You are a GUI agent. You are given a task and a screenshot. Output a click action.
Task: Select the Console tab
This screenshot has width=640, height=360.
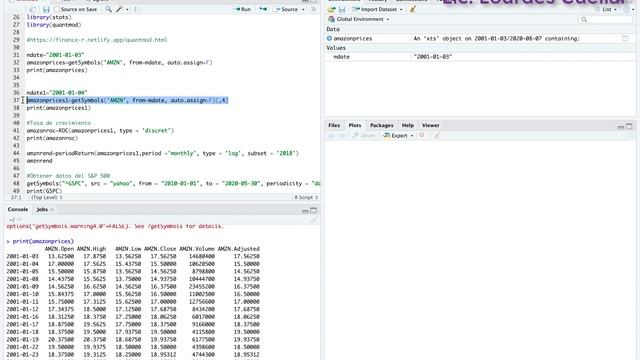[18, 209]
